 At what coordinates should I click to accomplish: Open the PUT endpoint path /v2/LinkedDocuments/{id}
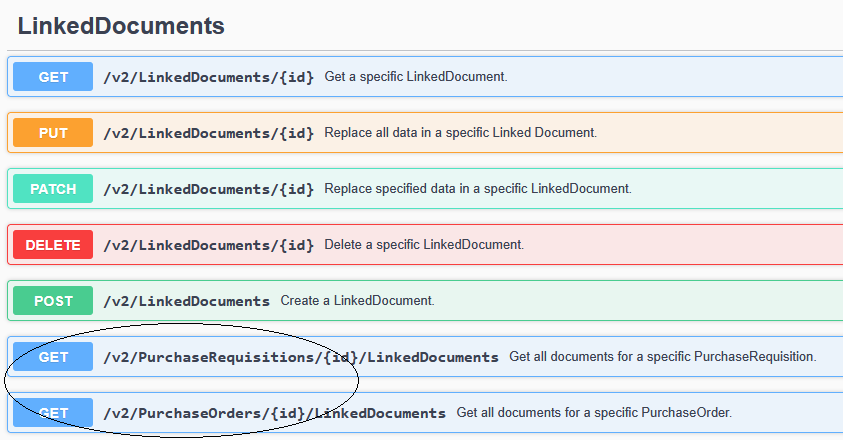click(x=208, y=133)
